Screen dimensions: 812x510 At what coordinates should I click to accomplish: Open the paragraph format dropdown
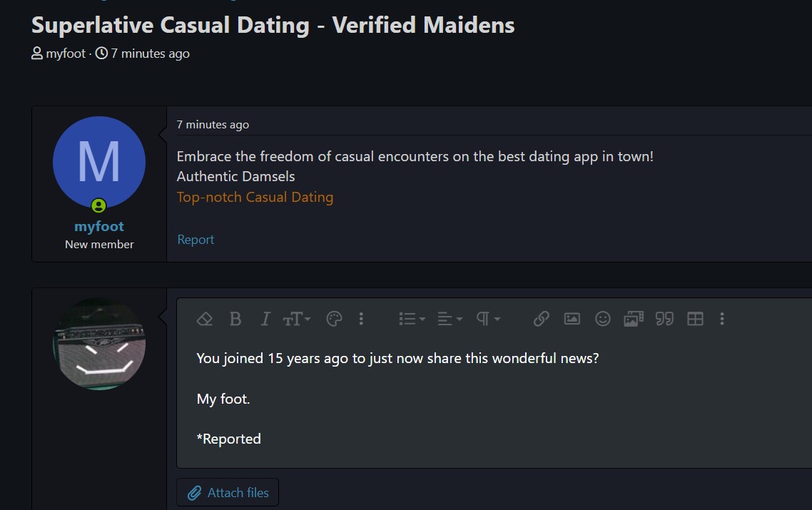coord(488,319)
